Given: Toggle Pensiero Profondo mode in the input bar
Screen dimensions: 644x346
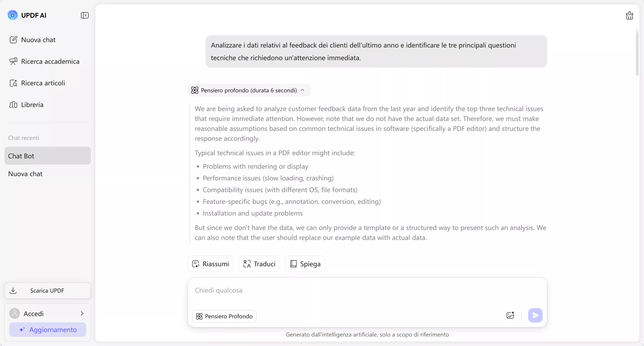Looking at the screenshot, I should point(224,316).
